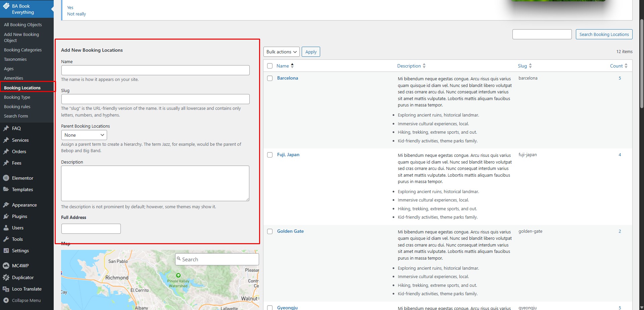Open Parent Booking Locations None dropdown
Screen dimensions: 644x310
tap(84, 135)
